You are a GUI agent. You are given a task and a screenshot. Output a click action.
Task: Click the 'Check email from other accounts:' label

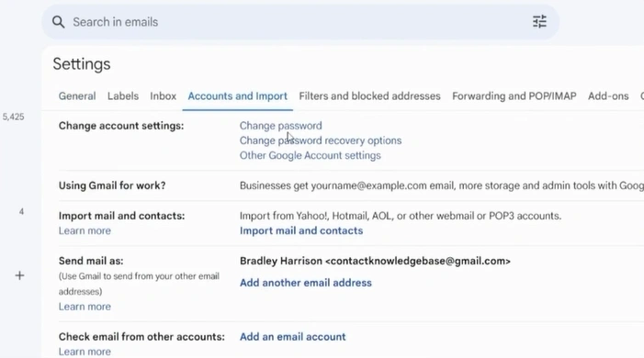pyautogui.click(x=141, y=337)
